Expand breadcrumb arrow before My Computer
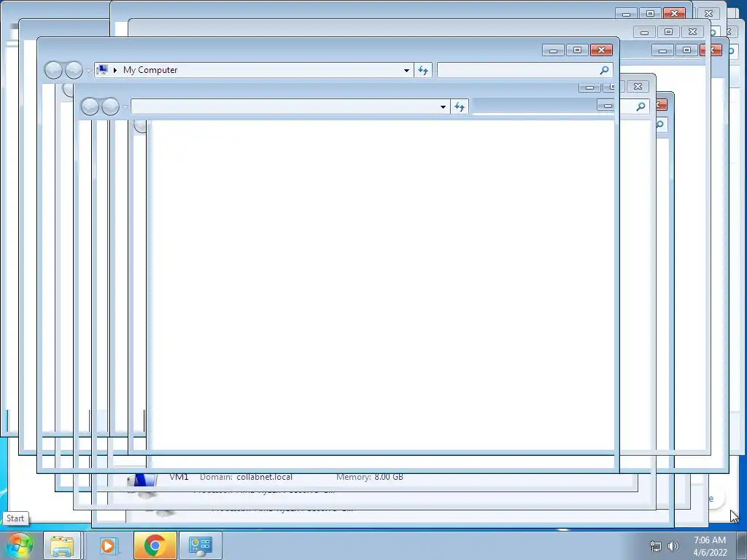The width and height of the screenshot is (747, 560). coord(115,70)
